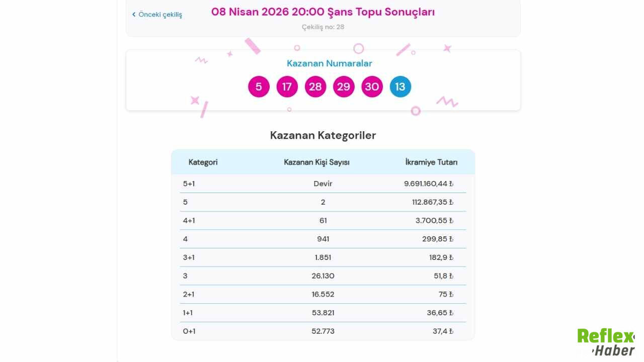The image size is (644, 362).
Task: Click the 3+1 row with 1.851 winners
Action: (x=323, y=257)
